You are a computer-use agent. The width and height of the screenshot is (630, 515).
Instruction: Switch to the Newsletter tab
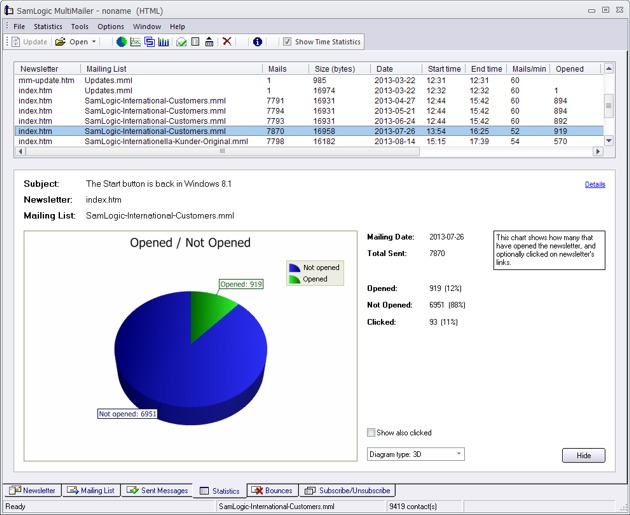point(32,490)
